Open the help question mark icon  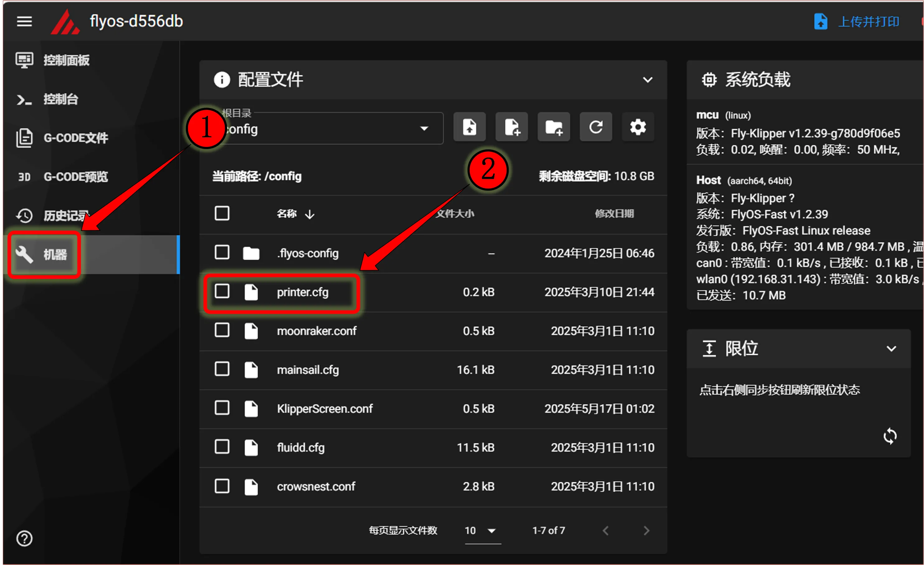(24, 538)
